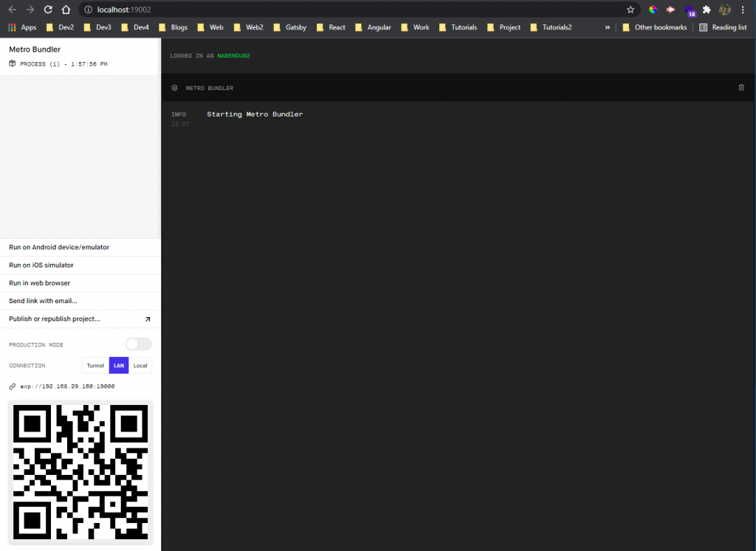Select LAN connection type
Image resolution: width=756 pixels, height=551 pixels.
click(x=119, y=366)
